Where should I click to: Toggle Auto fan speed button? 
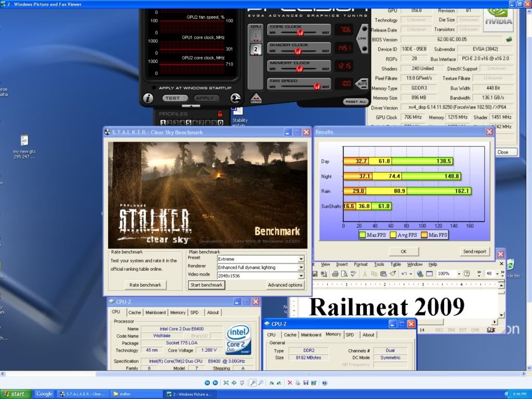pyautogui.click(x=362, y=84)
